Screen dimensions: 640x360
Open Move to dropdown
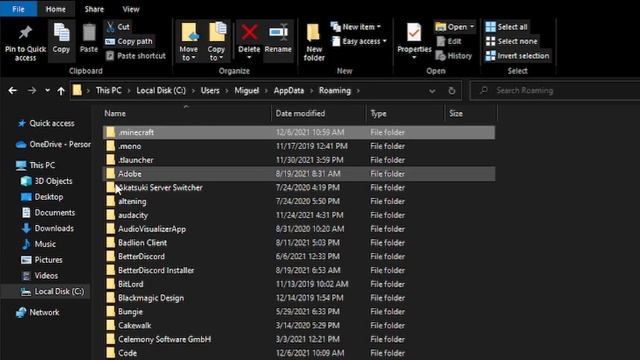[x=189, y=42]
